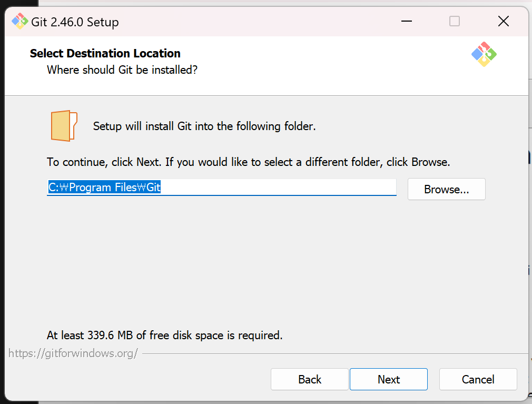Click 'Select Destination Location' heading
The height and width of the screenshot is (404, 532).
[105, 54]
